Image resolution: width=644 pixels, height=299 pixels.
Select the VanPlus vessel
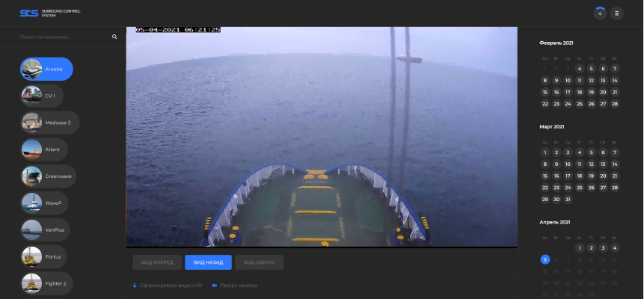coord(45,230)
